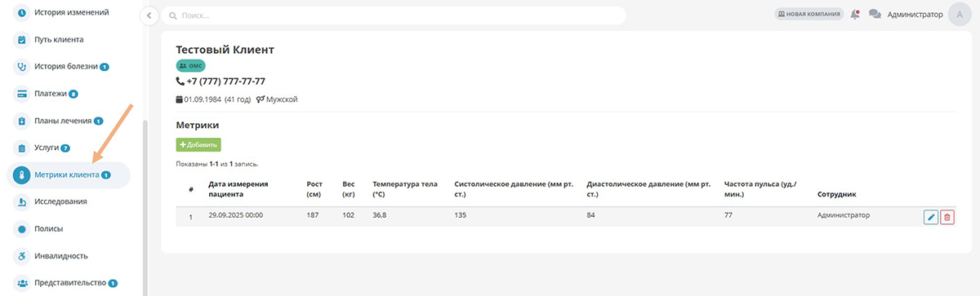Viewport: 980px width, 296px height.
Task: Delete the metrics record with the trash icon
Action: (947, 217)
